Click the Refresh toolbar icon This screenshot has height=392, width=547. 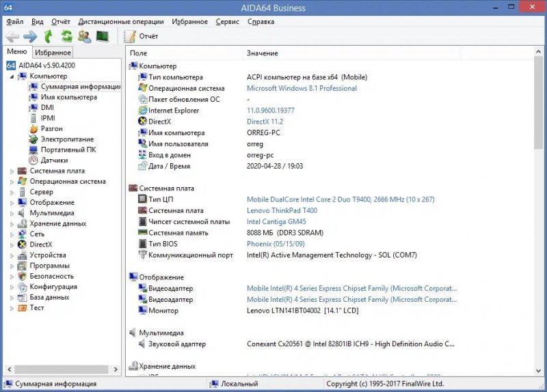pos(66,36)
